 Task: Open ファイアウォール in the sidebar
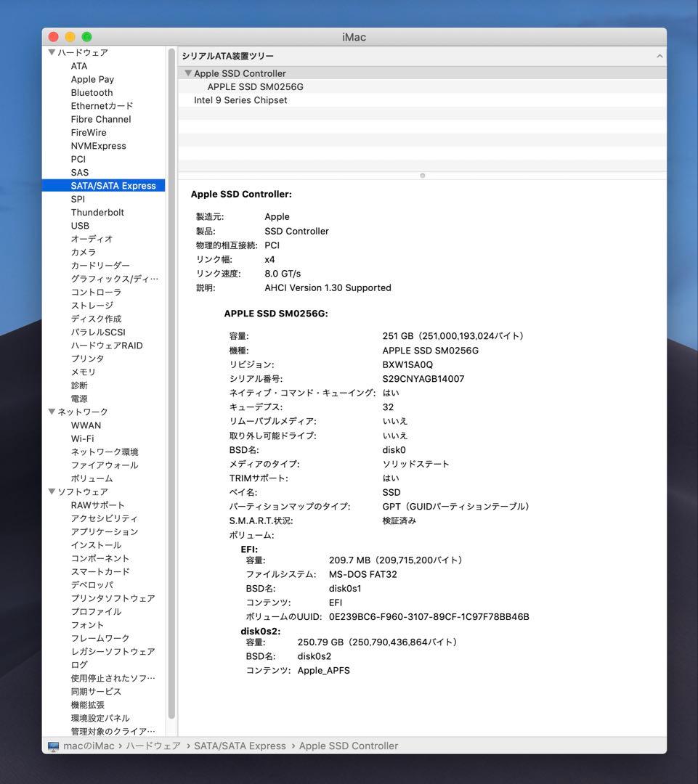[x=104, y=465]
